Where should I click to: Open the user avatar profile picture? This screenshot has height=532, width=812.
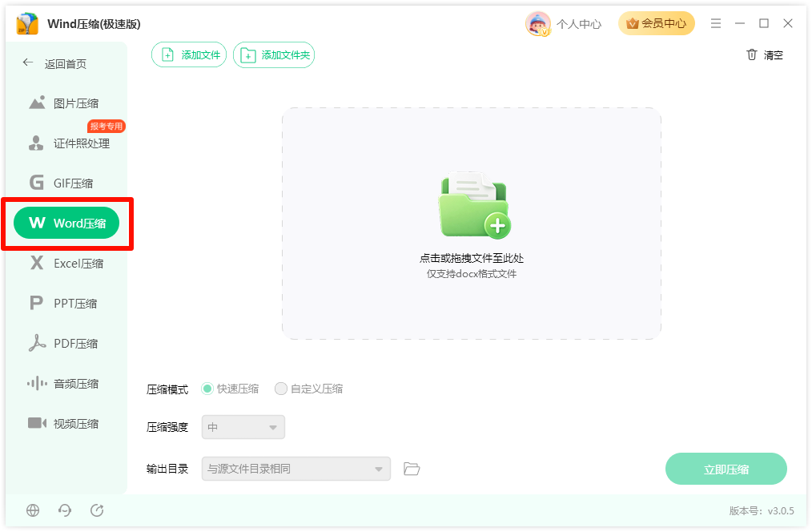tap(537, 24)
